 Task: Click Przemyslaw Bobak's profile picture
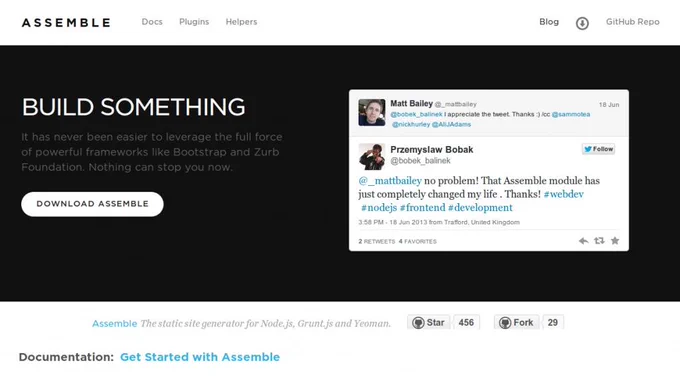(372, 157)
